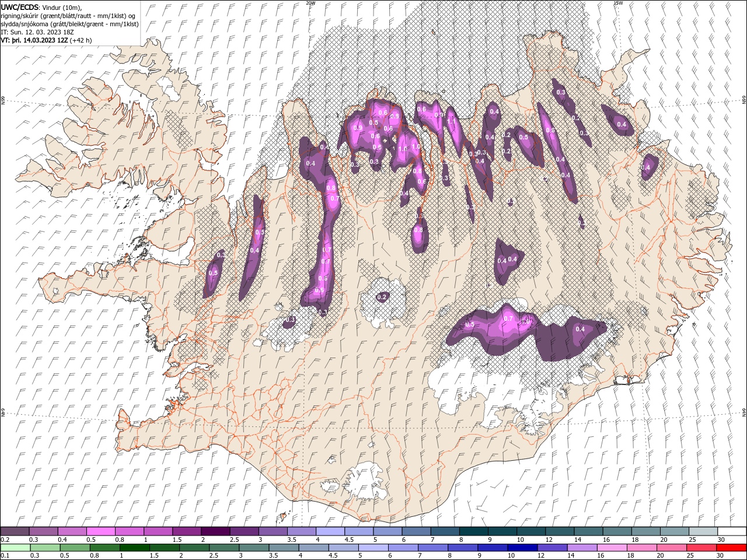747x560 pixels.
Task: Click the '0.1' tick label on lower scale
Action: 5,556
